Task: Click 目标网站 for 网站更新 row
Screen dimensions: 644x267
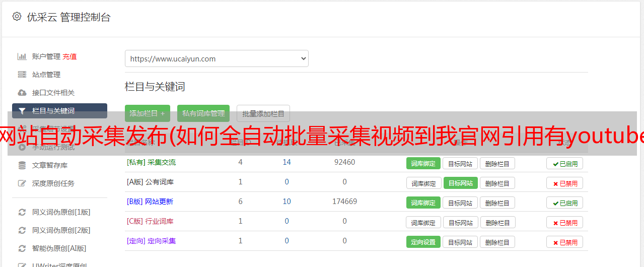Action: tap(460, 203)
